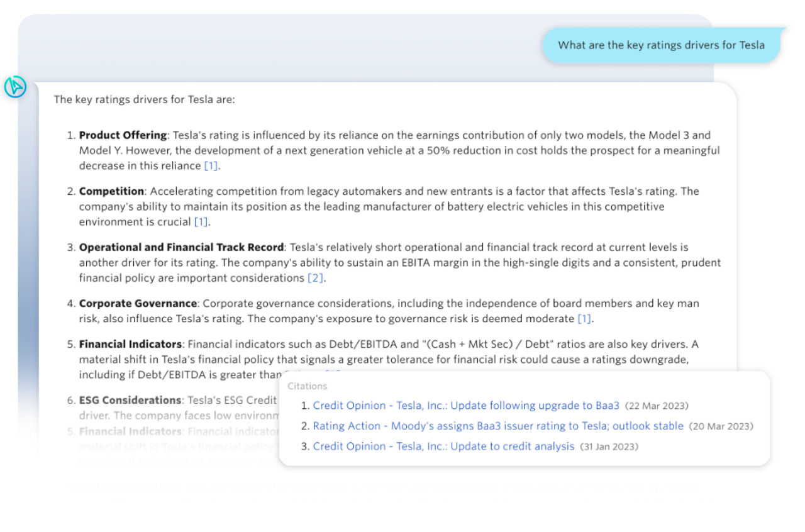
Task: Click the Citations panel header
Action: [x=308, y=386]
